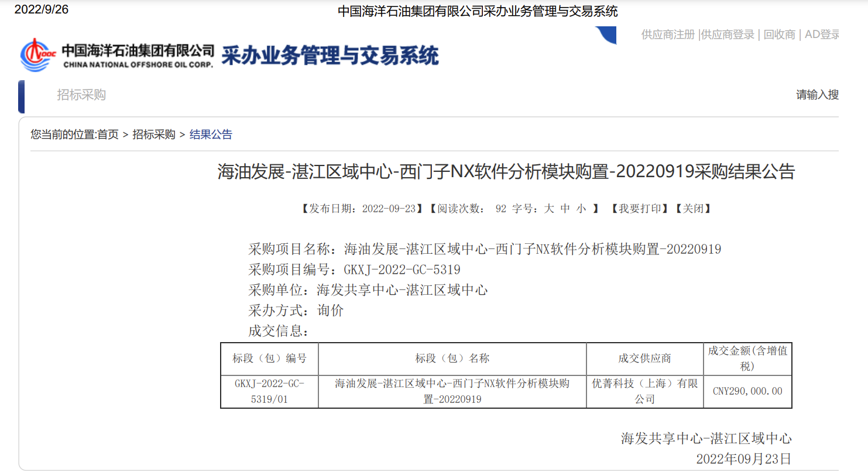The height and width of the screenshot is (476, 868).
Task: Click table header 成交供应商
Action: [645, 358]
